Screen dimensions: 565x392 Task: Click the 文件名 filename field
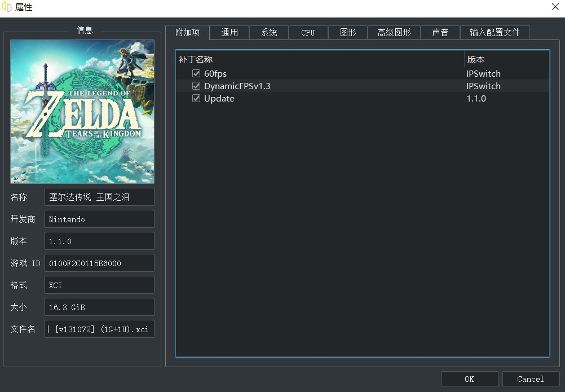tap(99, 329)
